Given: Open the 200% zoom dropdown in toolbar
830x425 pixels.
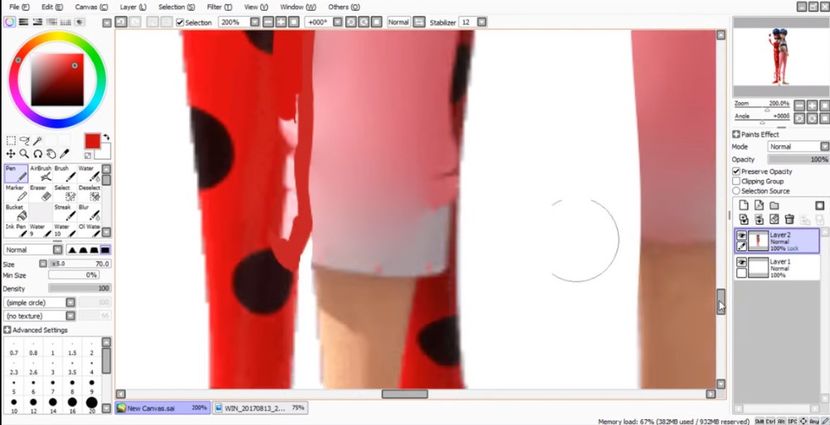Looking at the screenshot, I should [255, 22].
